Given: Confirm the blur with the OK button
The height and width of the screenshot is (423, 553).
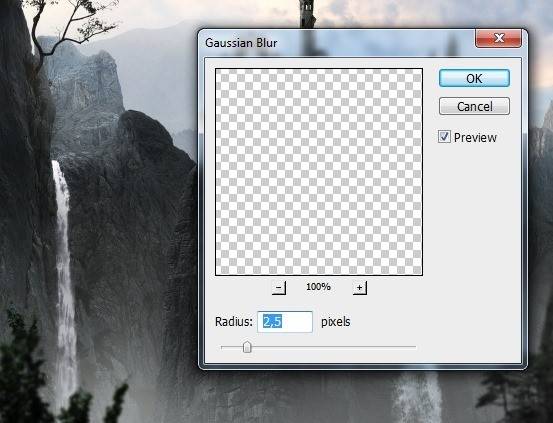Looking at the screenshot, I should (x=474, y=78).
